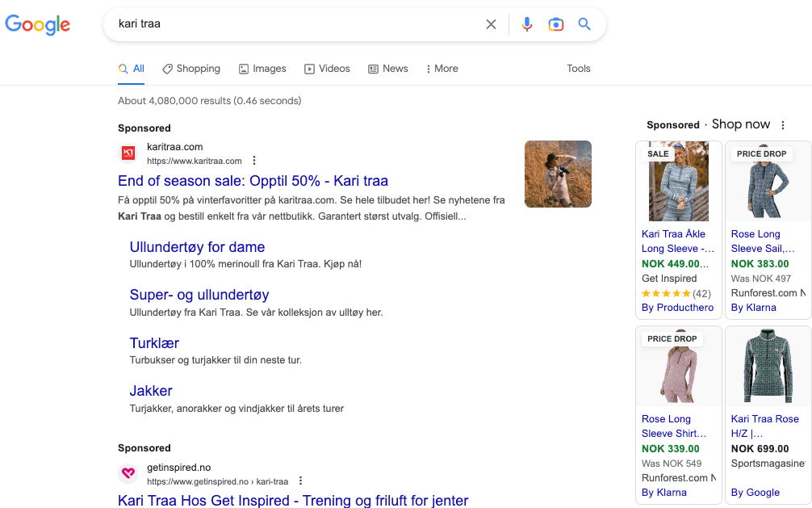The image size is (812, 508).
Task: Click the getinspired.no heart favicon
Action: (128, 473)
